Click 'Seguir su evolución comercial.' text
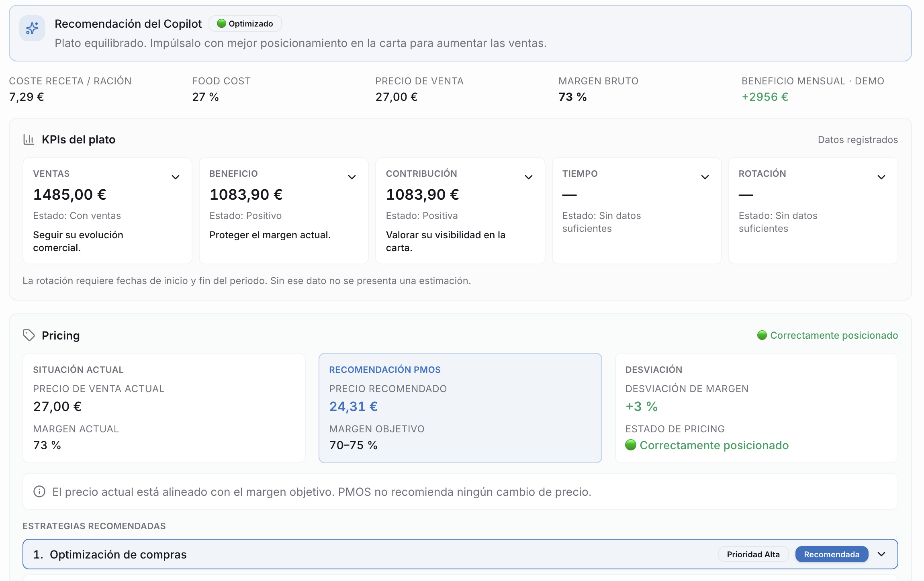 click(78, 241)
